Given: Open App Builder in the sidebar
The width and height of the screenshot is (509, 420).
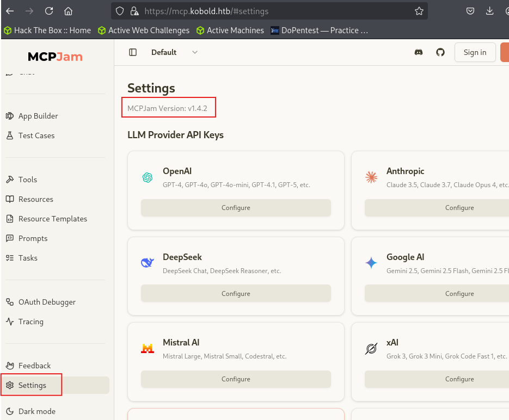Looking at the screenshot, I should click(x=32, y=116).
